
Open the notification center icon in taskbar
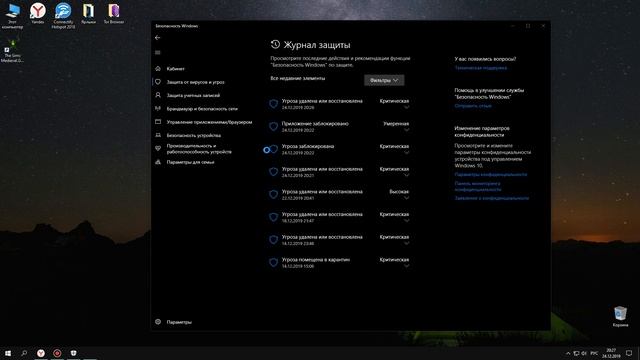629,353
